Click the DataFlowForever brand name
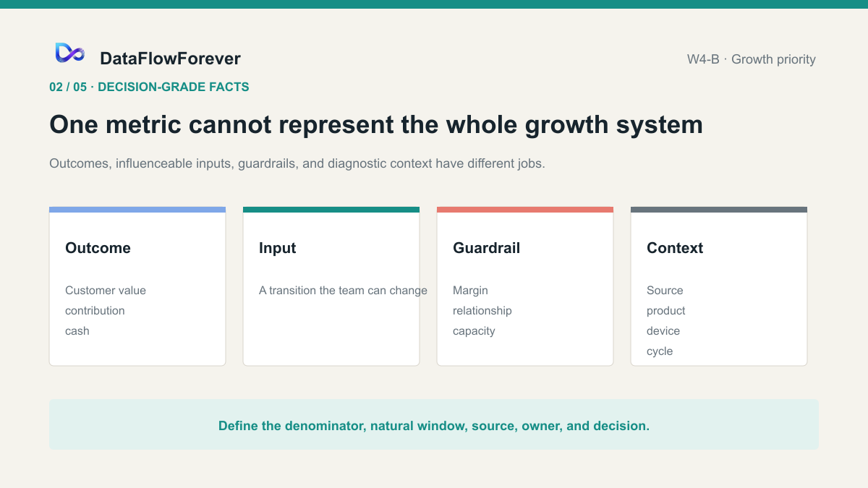 click(170, 59)
